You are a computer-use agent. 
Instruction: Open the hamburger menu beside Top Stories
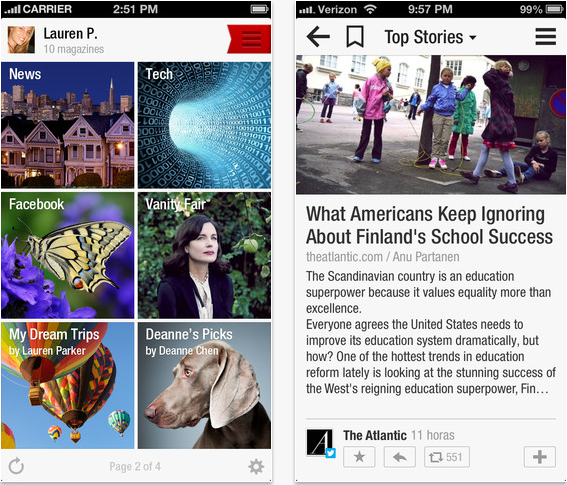(x=545, y=37)
